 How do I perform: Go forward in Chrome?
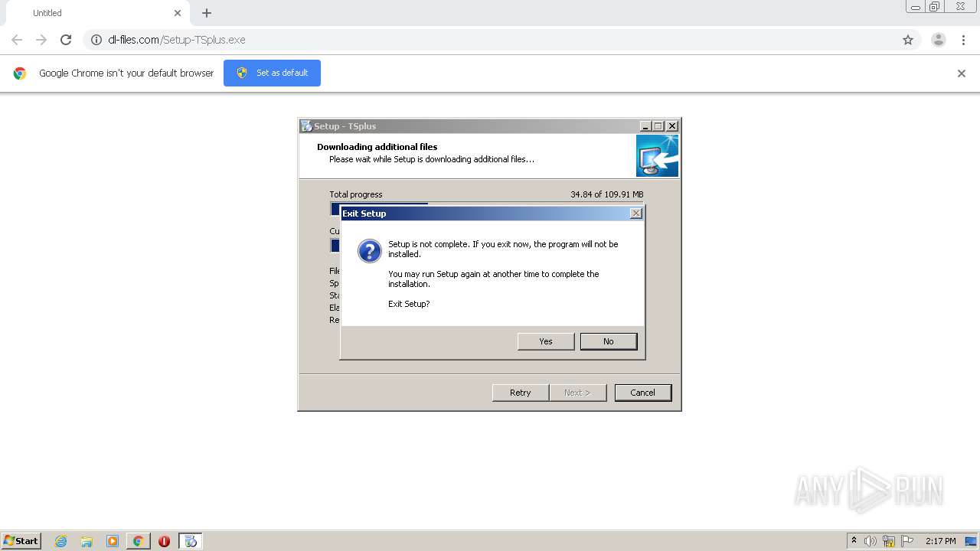coord(41,40)
